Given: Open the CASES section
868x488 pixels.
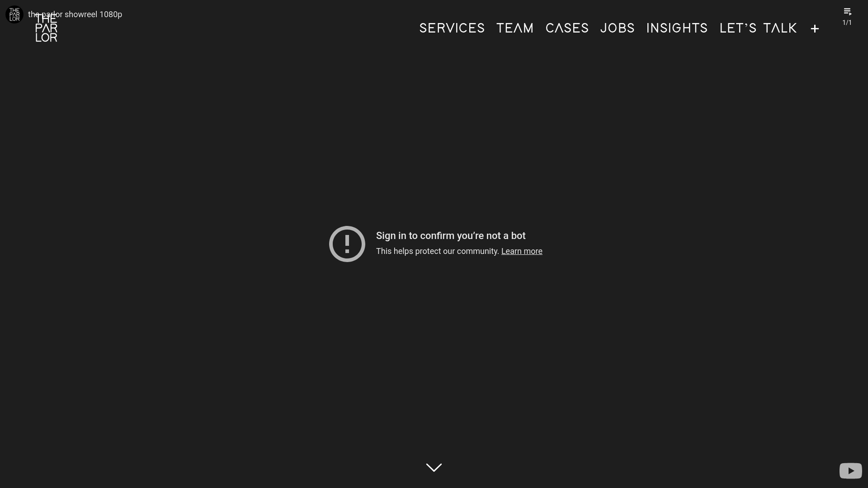Looking at the screenshot, I should (x=567, y=28).
